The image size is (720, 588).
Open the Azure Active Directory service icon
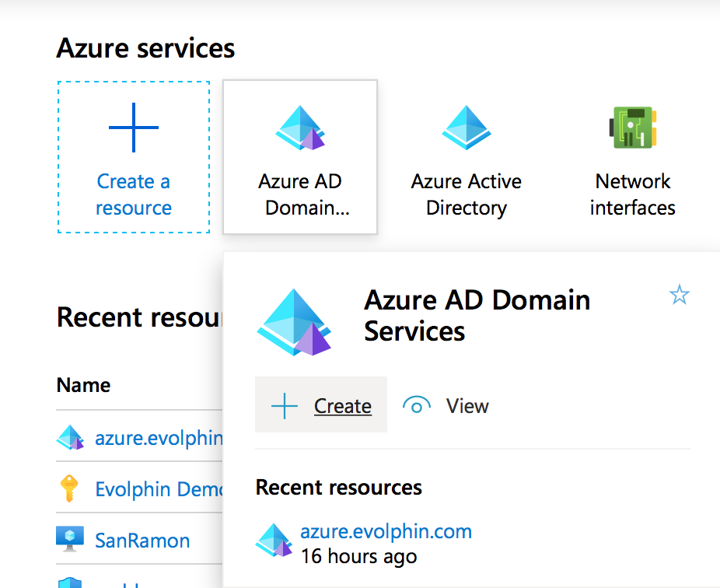467,128
